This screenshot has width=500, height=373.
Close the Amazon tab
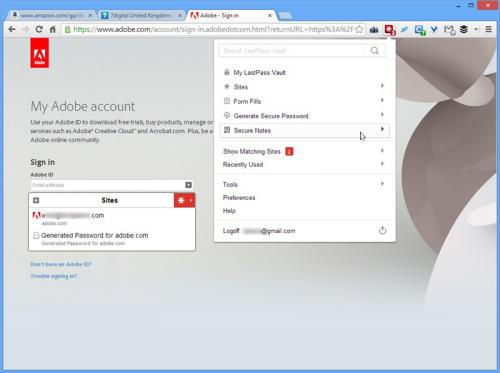click(90, 15)
